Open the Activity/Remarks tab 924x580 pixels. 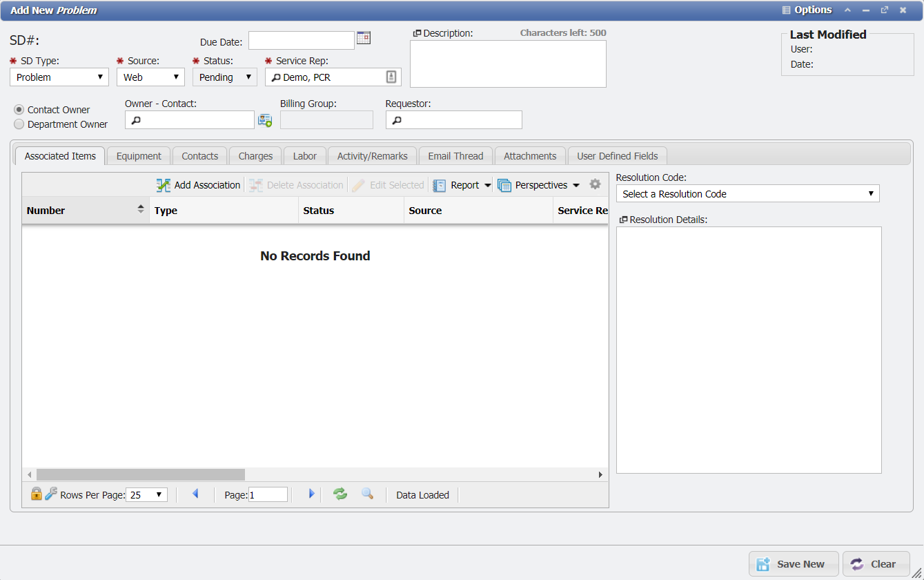(x=372, y=156)
